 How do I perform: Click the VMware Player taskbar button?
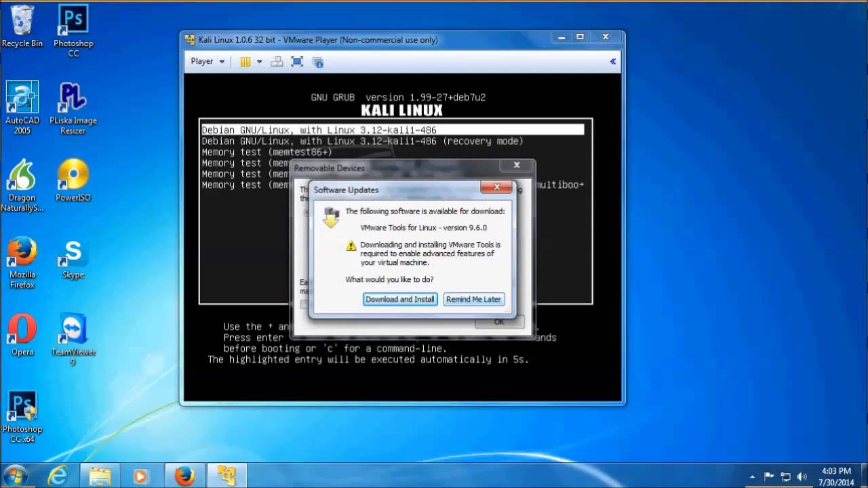click(x=226, y=476)
